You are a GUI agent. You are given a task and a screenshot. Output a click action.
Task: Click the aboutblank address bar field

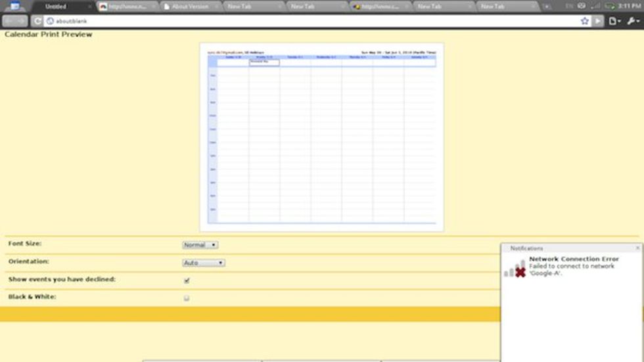315,21
